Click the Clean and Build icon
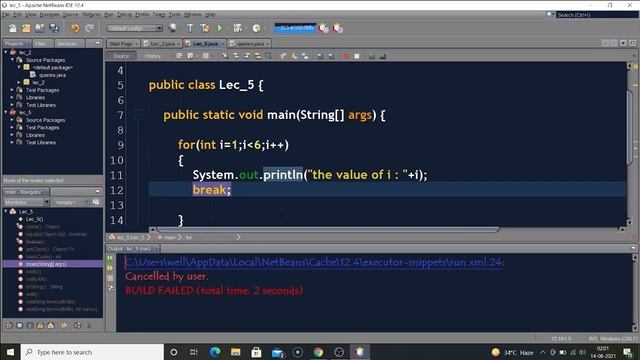Viewport: 640px width, 360px height. (204, 28)
